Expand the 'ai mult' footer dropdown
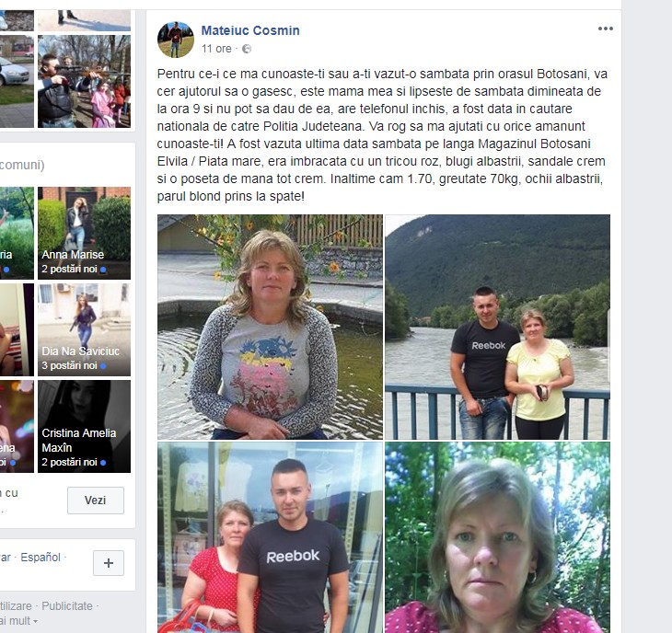The image size is (672, 633). point(18,621)
